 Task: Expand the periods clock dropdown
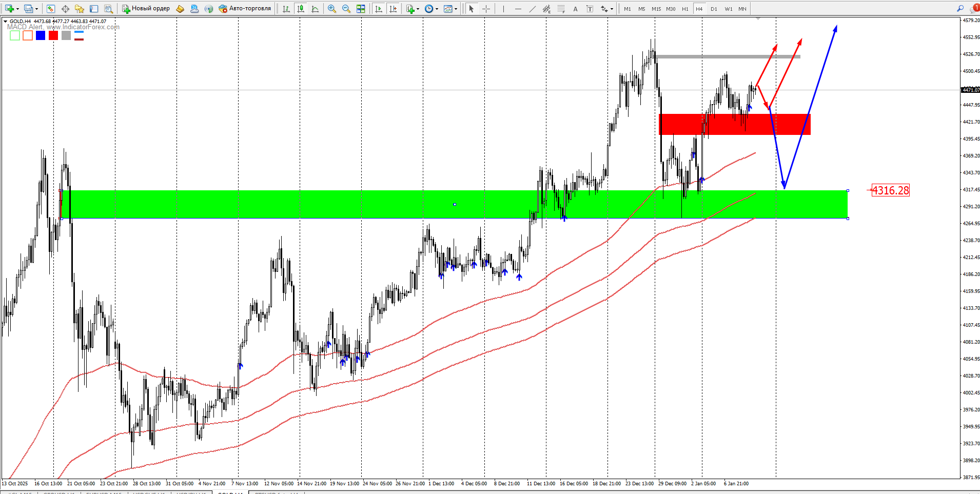437,9
